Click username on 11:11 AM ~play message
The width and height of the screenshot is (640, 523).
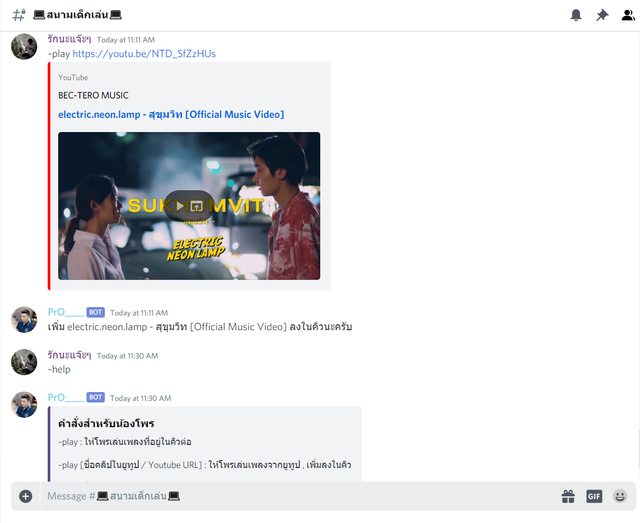pyautogui.click(x=69, y=39)
